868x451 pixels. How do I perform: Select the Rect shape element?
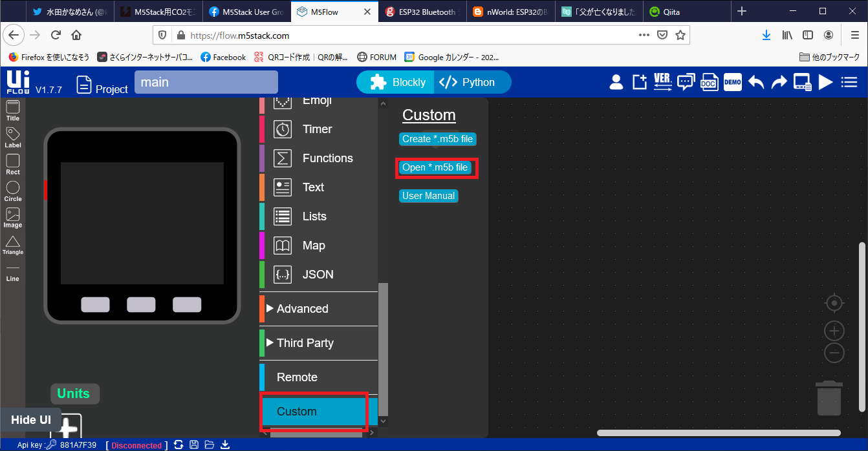pyautogui.click(x=13, y=164)
